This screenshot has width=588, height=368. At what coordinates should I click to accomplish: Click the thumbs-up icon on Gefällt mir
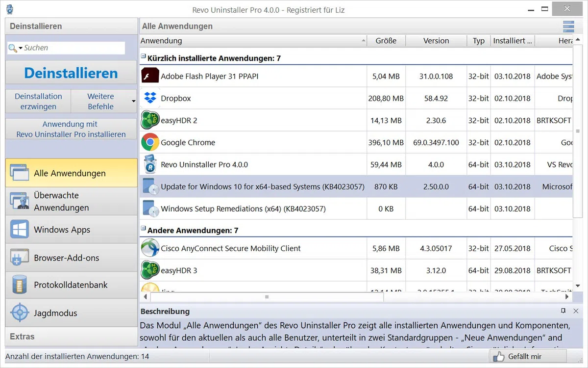pos(498,356)
